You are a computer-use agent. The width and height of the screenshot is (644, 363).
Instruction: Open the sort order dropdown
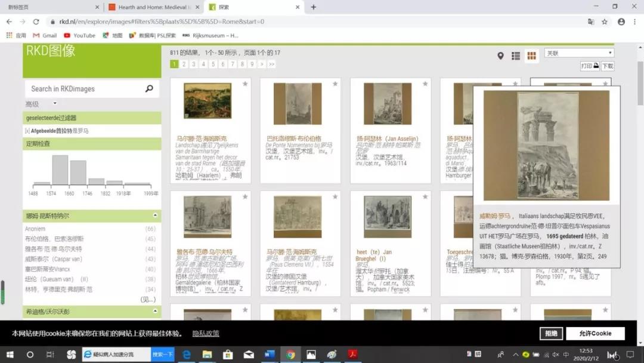(x=578, y=53)
